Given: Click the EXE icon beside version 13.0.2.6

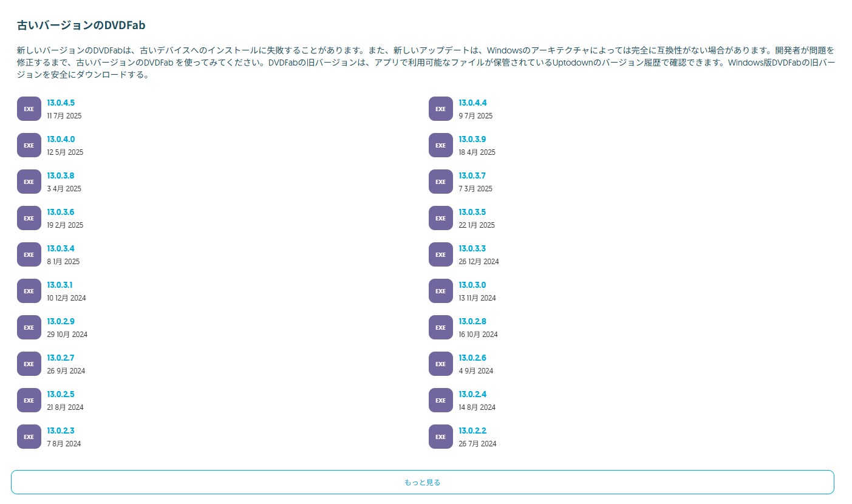Looking at the screenshot, I should 441,364.
